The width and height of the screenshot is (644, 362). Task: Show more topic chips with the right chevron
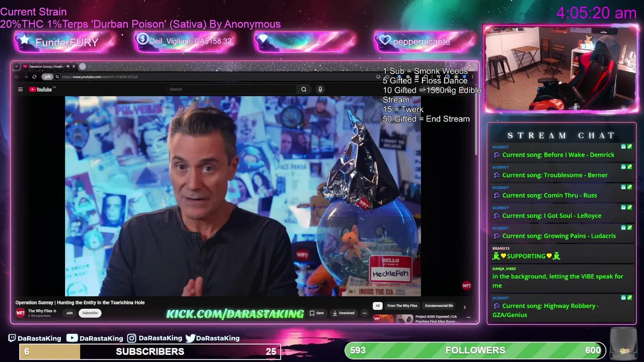[x=464, y=307]
